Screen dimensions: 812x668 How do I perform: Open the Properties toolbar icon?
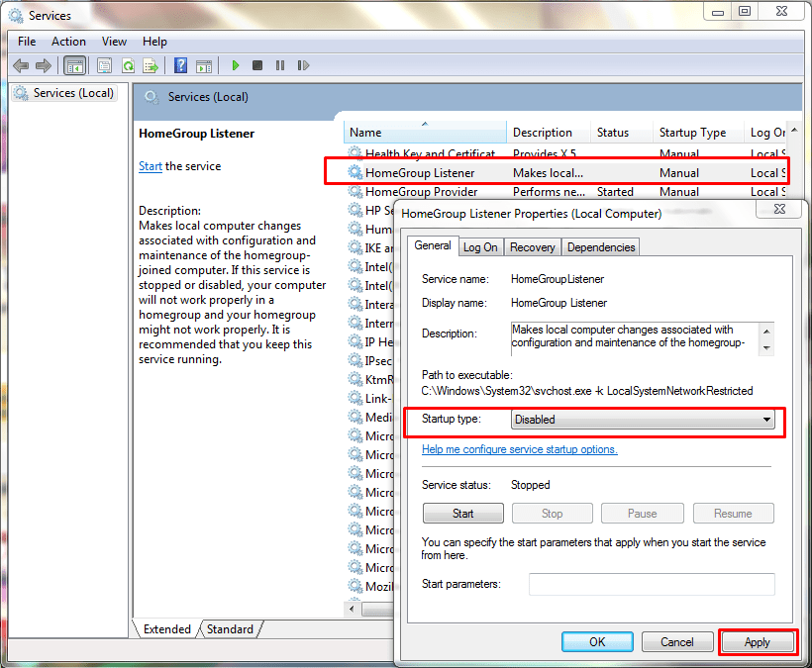(105, 65)
